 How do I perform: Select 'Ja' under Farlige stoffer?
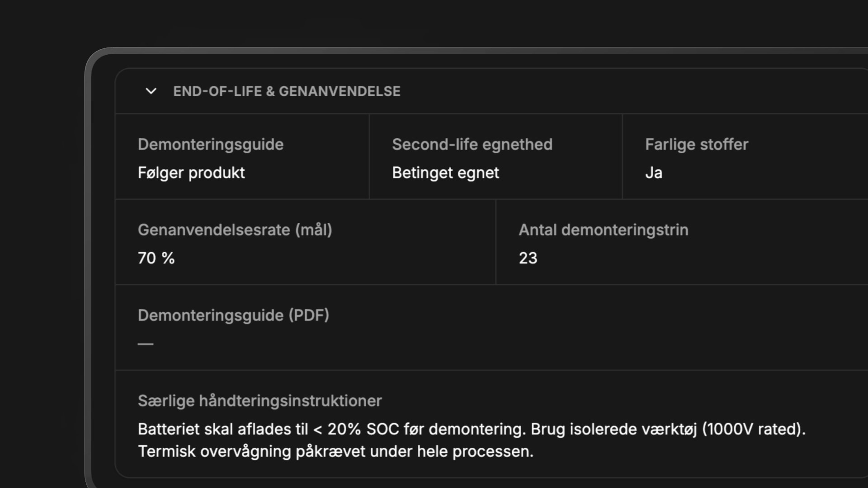[653, 173]
